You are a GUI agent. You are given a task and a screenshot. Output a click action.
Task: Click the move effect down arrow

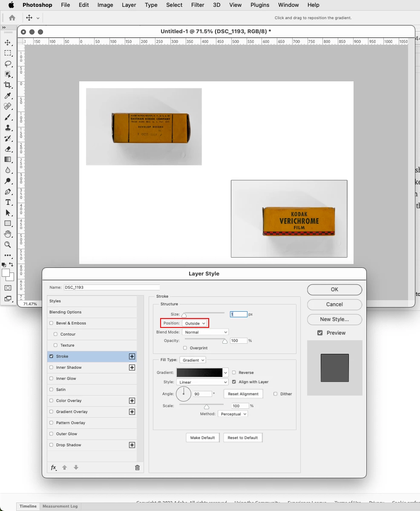pyautogui.click(x=76, y=468)
